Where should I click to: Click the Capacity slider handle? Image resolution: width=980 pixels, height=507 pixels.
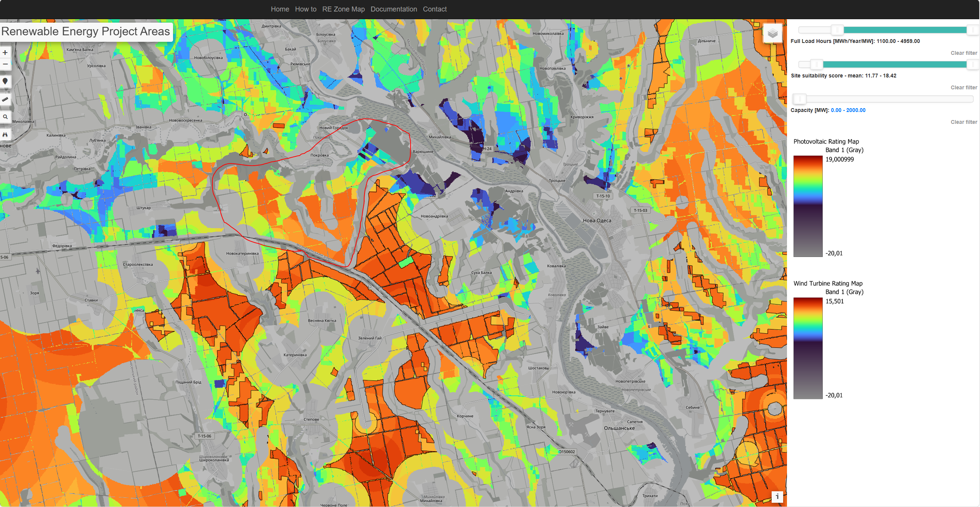[x=800, y=99]
